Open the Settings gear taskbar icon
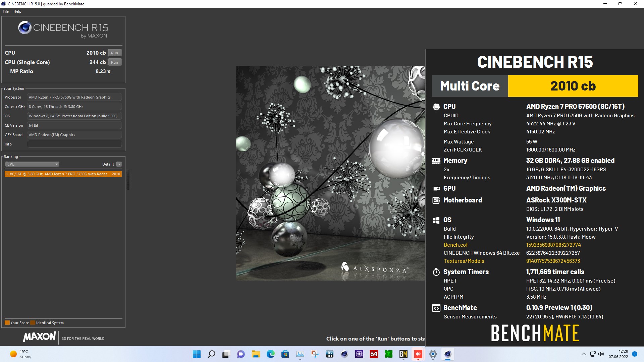This screenshot has height=362, width=644. click(x=433, y=354)
